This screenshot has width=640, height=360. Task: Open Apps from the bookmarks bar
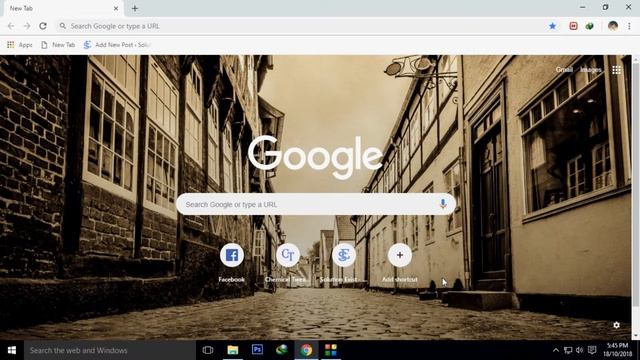pos(20,45)
